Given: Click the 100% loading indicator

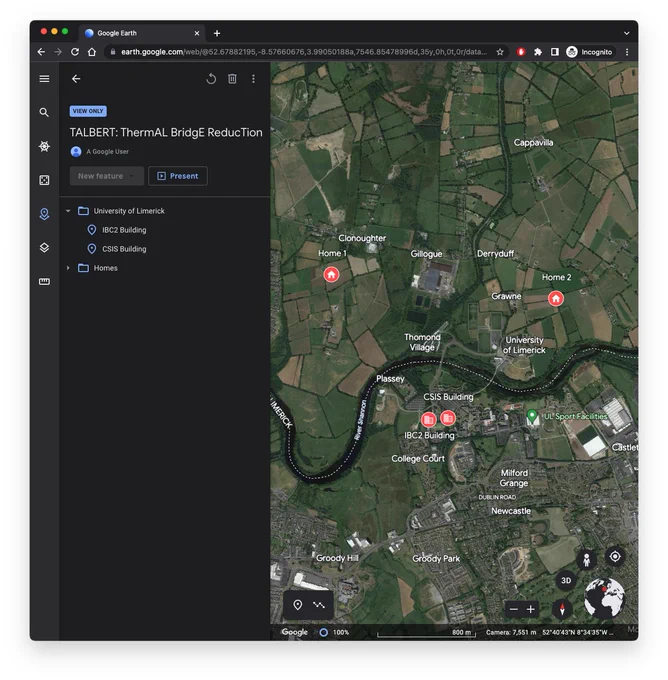Looking at the screenshot, I should tap(334, 632).
